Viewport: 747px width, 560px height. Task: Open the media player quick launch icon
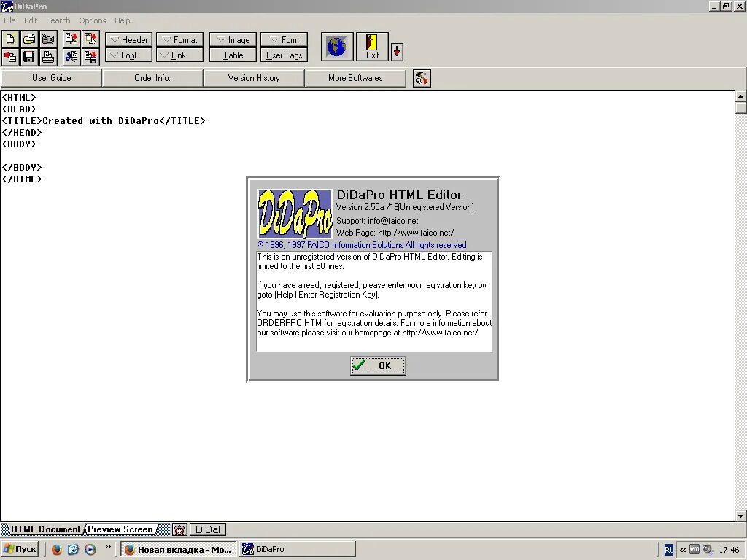tap(90, 550)
